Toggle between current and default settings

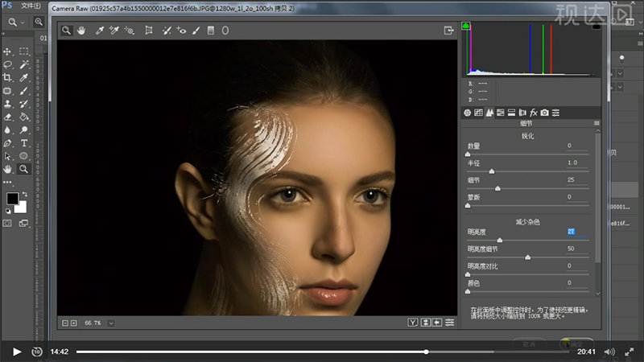coord(450,323)
